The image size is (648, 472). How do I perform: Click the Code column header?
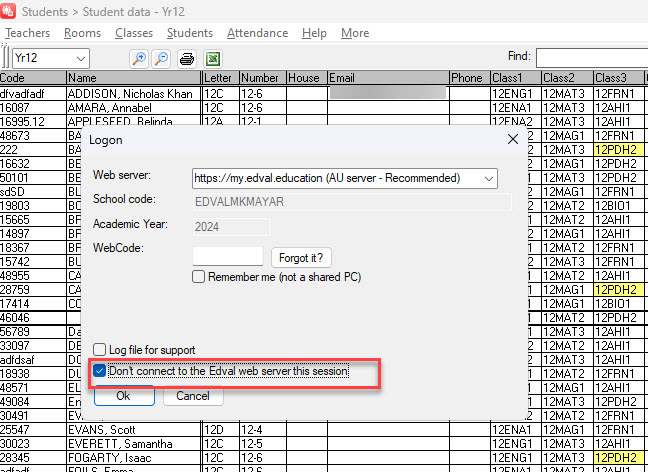pyautogui.click(x=33, y=78)
